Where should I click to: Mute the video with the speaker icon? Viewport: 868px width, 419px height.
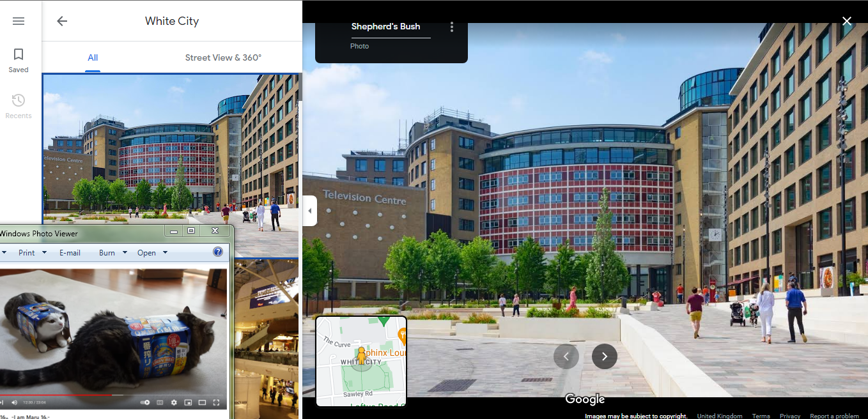(14, 402)
